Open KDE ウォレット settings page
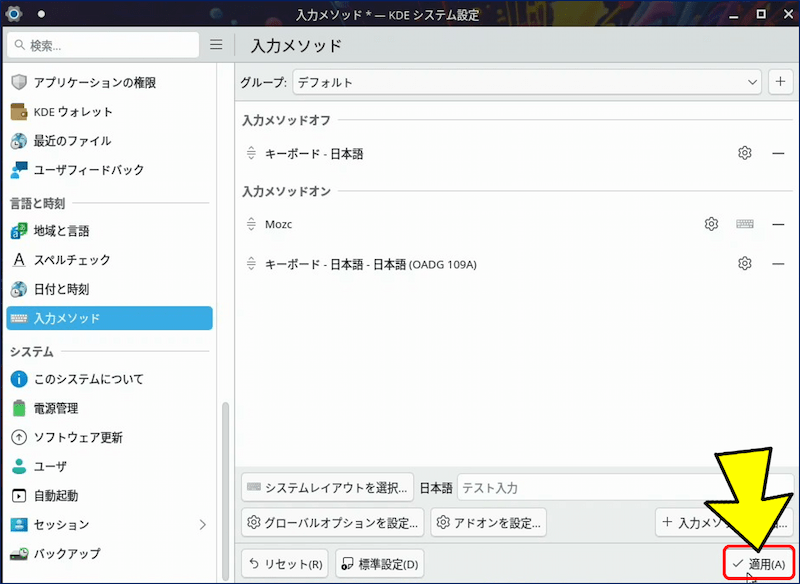 [x=109, y=111]
